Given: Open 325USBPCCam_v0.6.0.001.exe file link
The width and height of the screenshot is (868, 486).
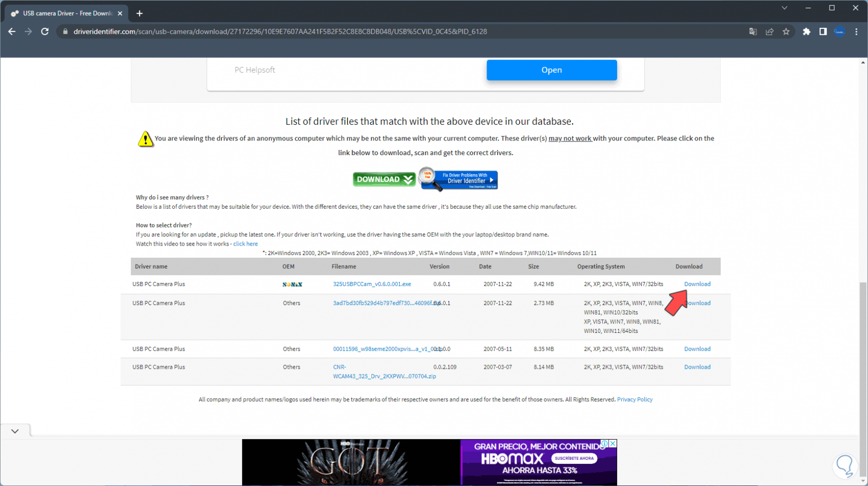Looking at the screenshot, I should point(372,284).
